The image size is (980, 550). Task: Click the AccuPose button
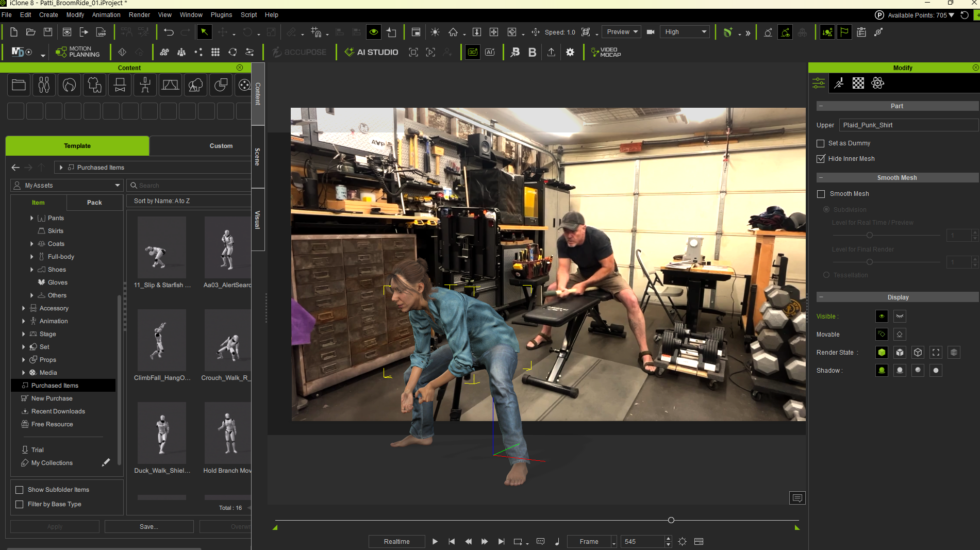300,52
